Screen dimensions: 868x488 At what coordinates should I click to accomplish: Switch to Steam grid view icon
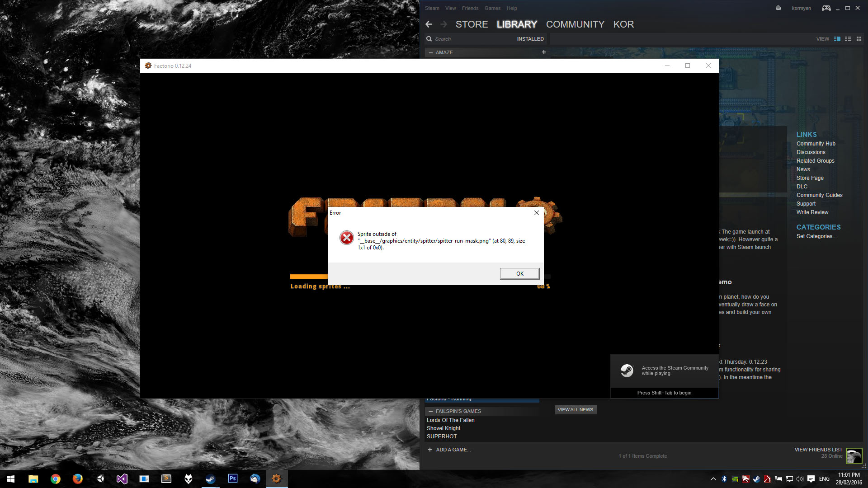(859, 39)
